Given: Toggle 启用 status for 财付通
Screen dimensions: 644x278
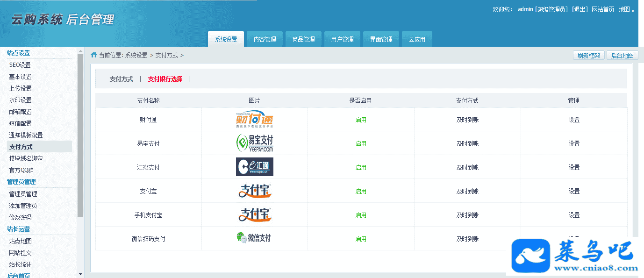Looking at the screenshot, I should 361,120.
